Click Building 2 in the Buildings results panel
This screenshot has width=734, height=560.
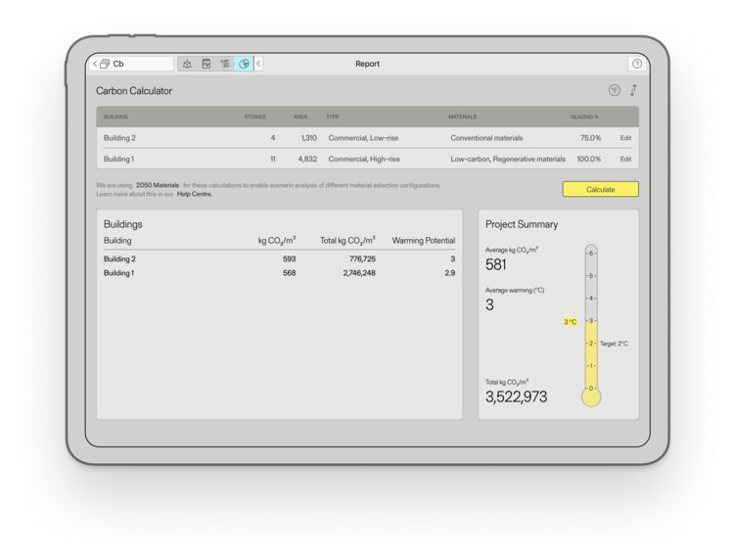click(x=119, y=258)
